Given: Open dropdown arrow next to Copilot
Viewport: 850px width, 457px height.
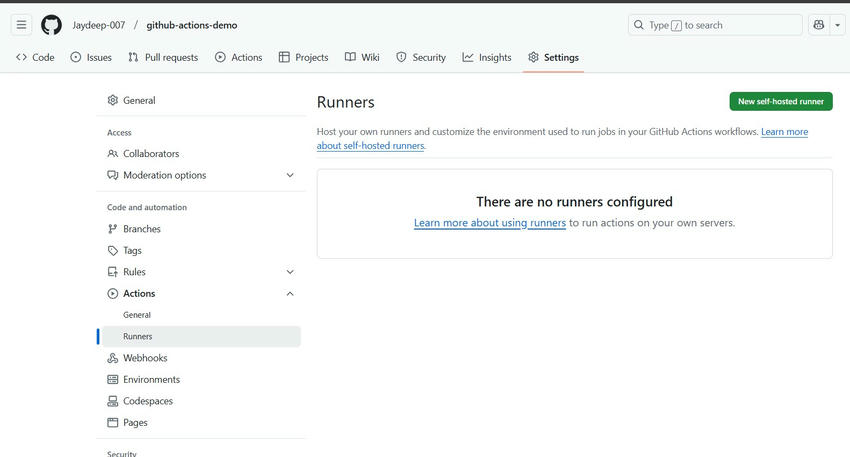Looking at the screenshot, I should pyautogui.click(x=838, y=25).
